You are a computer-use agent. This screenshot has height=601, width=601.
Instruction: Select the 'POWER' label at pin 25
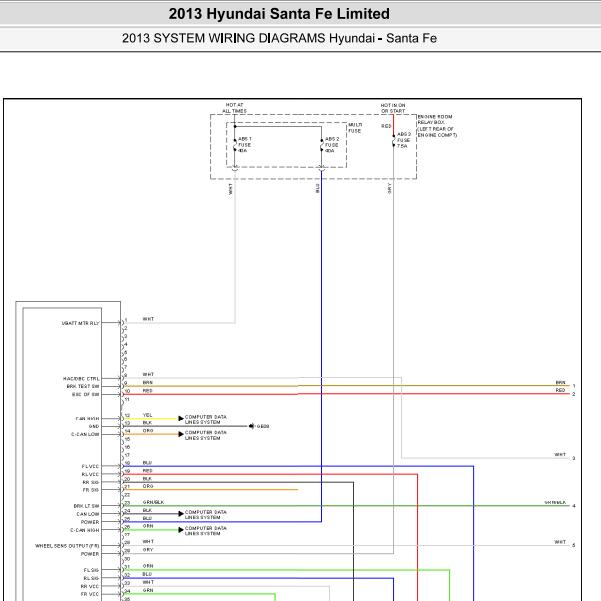tap(90, 522)
